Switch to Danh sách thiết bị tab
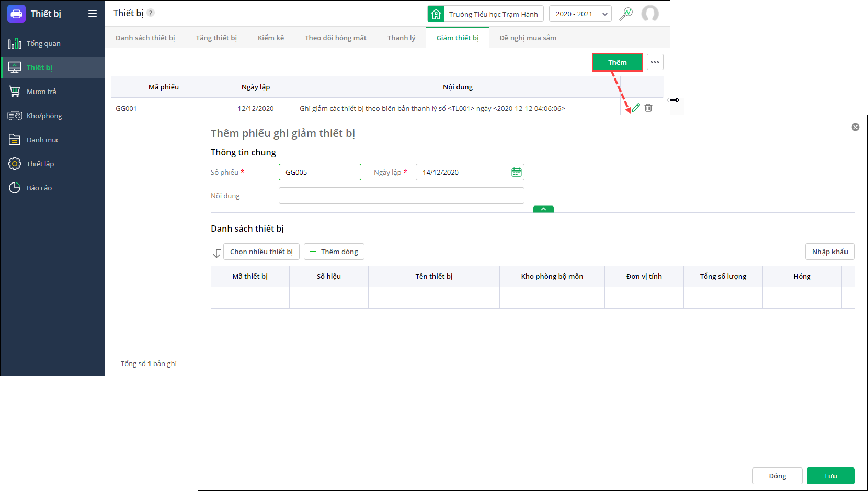Screen dimensions: 868x491 pyautogui.click(x=145, y=38)
